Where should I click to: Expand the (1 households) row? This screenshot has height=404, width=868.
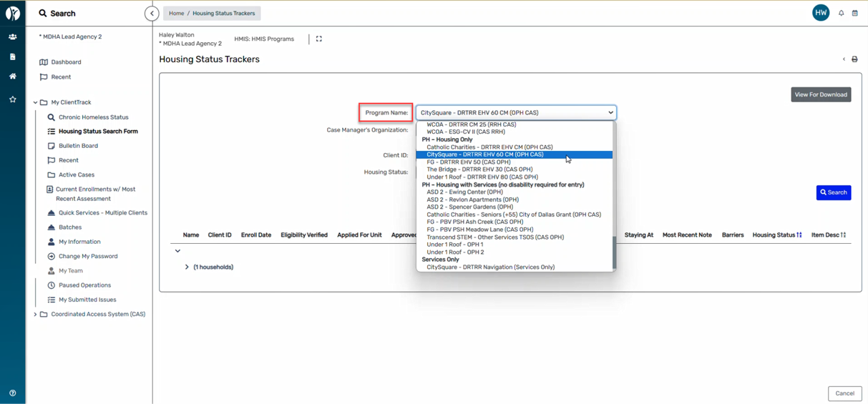click(187, 267)
